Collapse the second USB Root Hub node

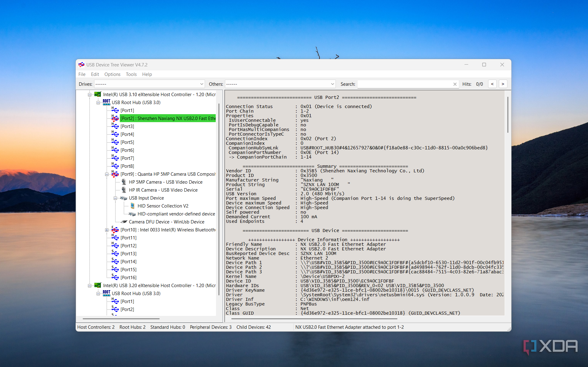tap(98, 294)
